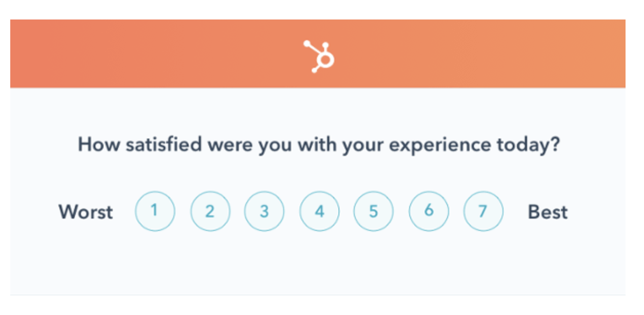Select a neutral midpoint rating
The width and height of the screenshot is (644, 315).
coord(319,211)
